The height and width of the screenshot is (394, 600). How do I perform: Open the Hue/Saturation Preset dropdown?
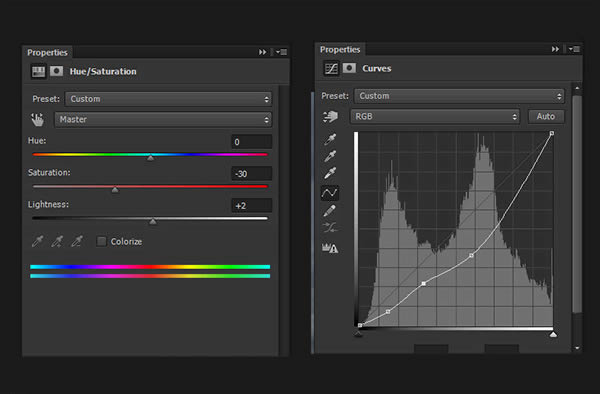click(168, 99)
